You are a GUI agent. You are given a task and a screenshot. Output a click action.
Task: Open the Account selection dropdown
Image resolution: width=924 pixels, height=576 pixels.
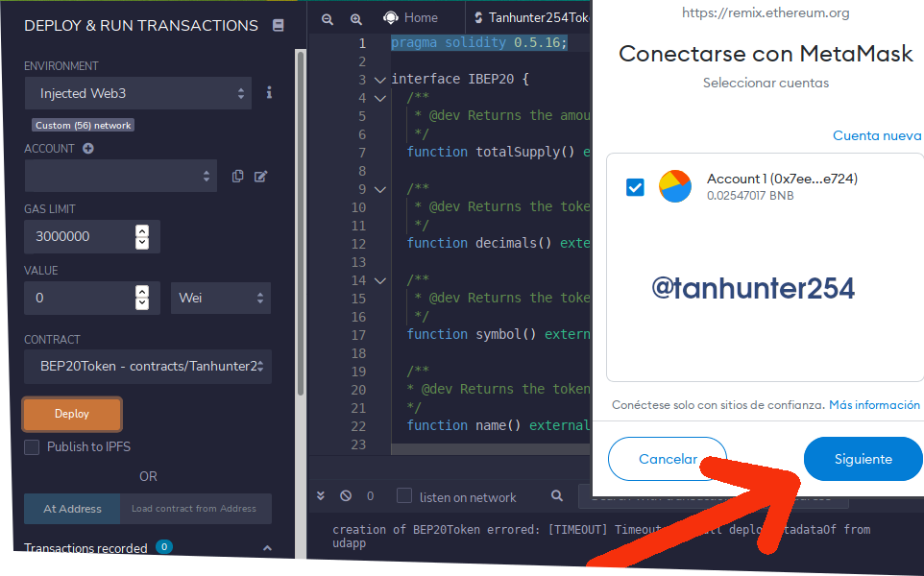point(121,176)
